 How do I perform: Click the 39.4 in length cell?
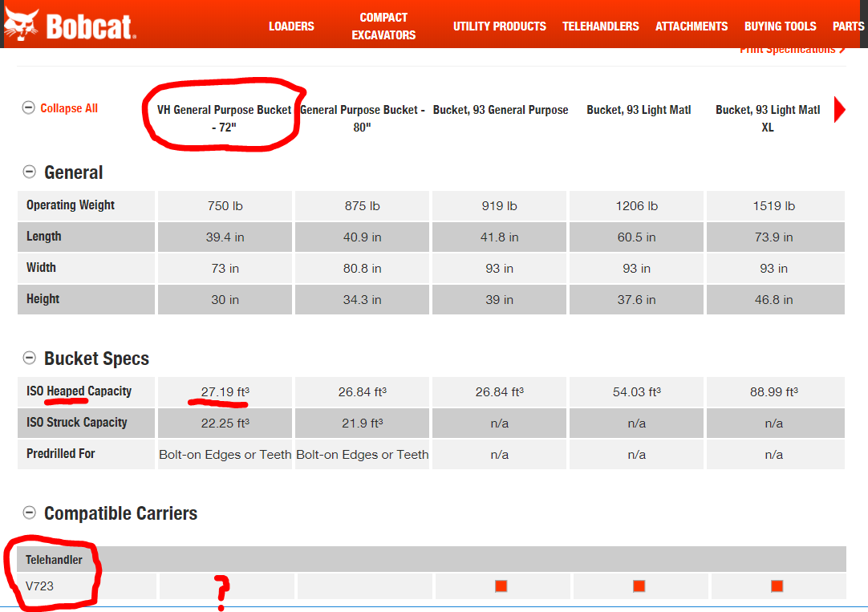pyautogui.click(x=225, y=237)
